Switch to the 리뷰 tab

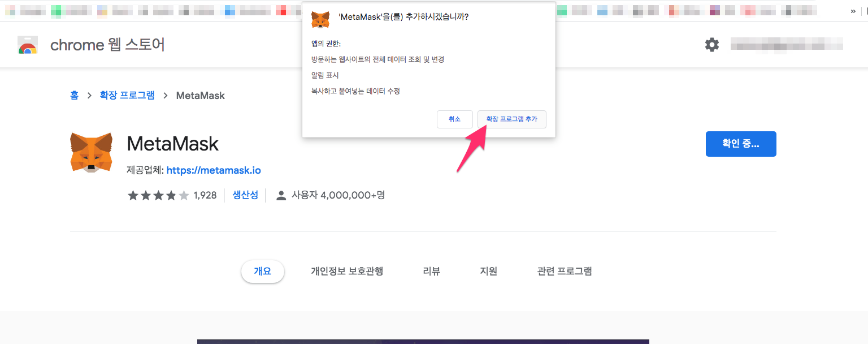pos(431,272)
